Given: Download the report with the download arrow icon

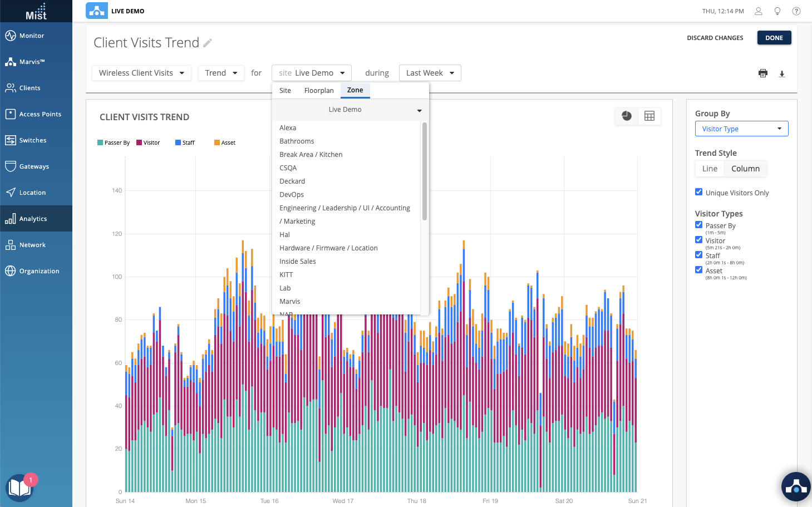Looking at the screenshot, I should click(782, 73).
